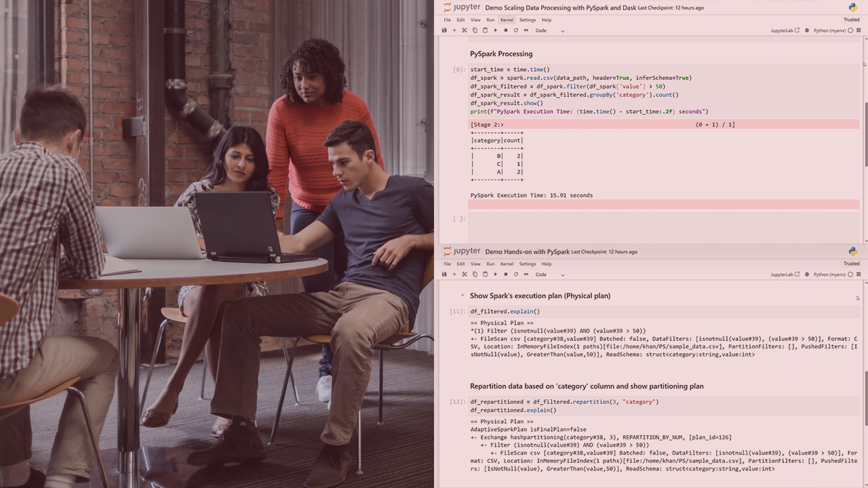Open the Kernel menu in the Dask notebook
The image size is (868, 488).
point(507,20)
